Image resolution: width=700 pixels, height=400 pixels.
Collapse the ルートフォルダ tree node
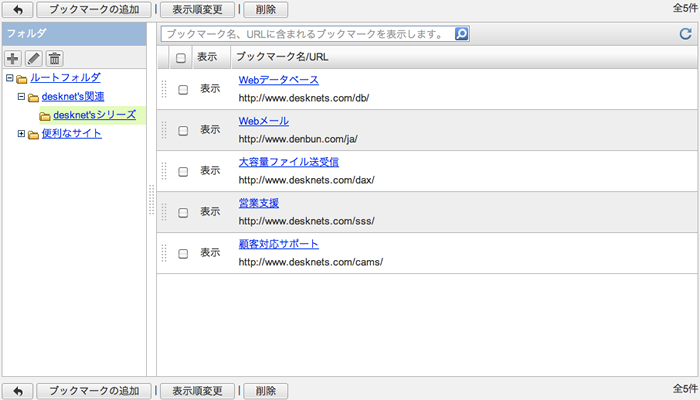[x=9, y=78]
